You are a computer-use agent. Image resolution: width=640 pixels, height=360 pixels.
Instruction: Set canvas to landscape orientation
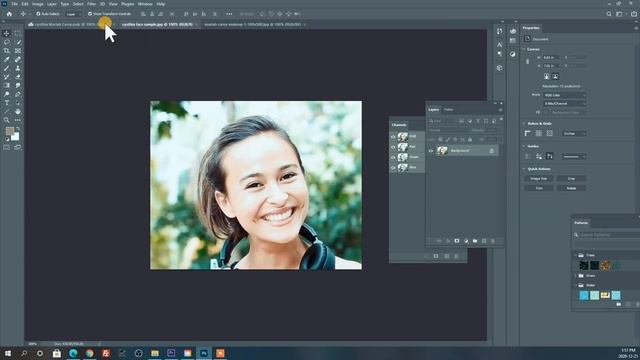tap(555, 76)
